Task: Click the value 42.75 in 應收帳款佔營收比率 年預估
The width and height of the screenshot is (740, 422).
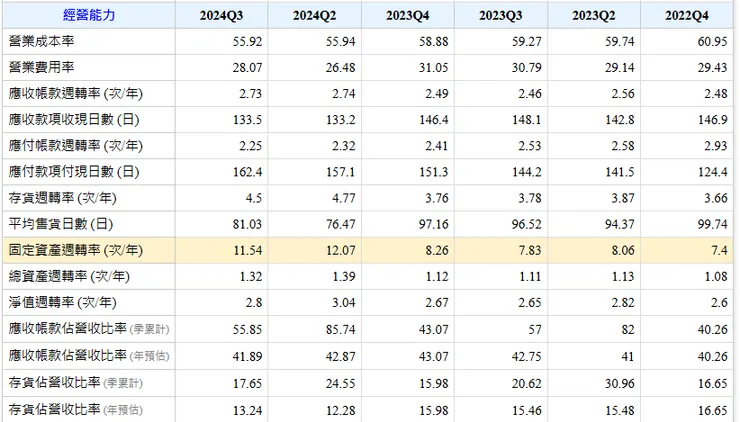Action: click(526, 356)
